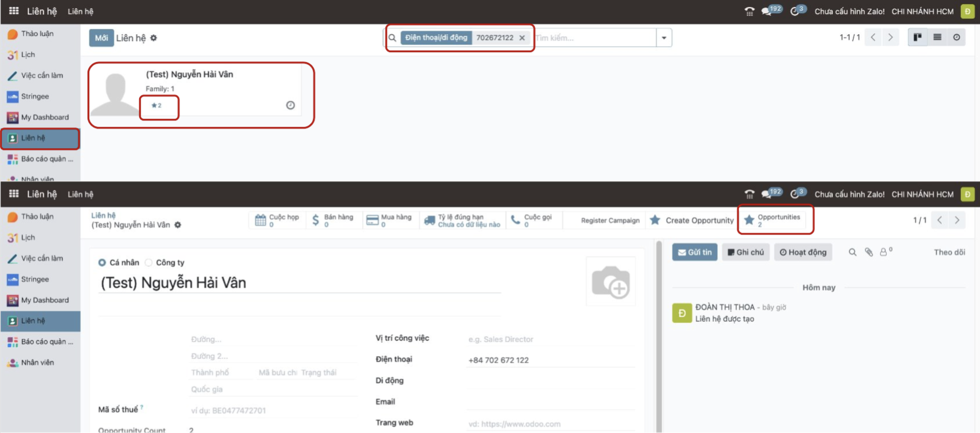The width and height of the screenshot is (980, 433).
Task: Upload a contact photo via the camera placeholder
Action: pyautogui.click(x=610, y=281)
